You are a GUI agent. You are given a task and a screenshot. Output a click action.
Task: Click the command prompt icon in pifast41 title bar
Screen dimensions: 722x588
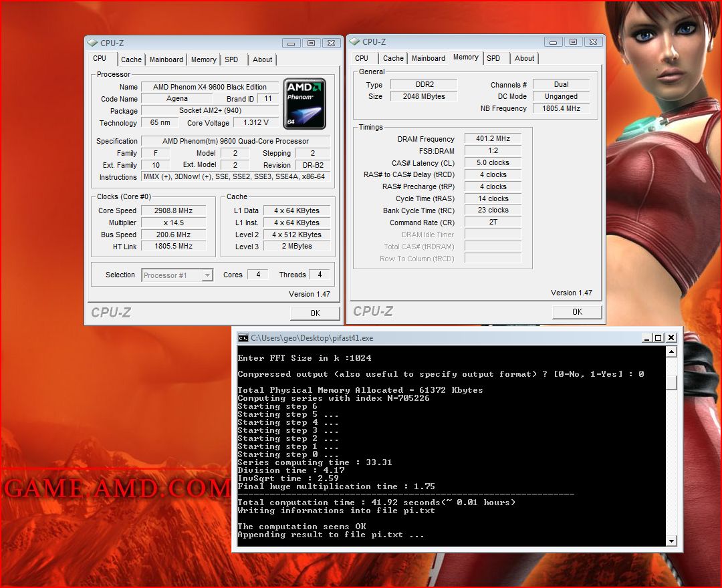[243, 338]
